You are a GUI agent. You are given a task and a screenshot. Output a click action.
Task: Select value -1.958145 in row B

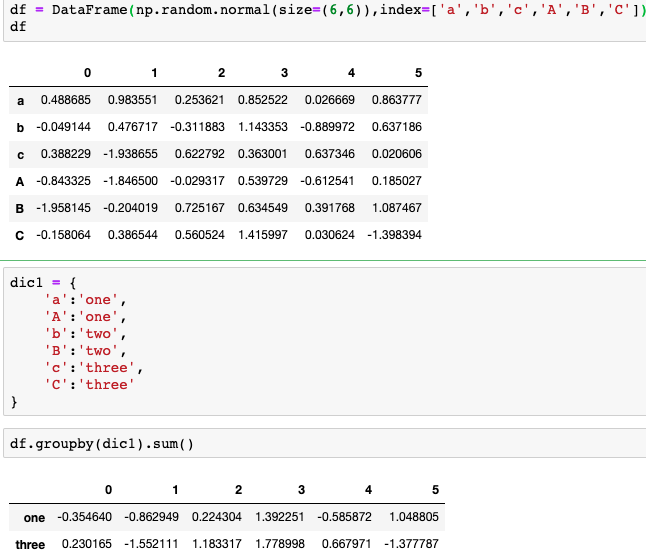[x=63, y=208]
